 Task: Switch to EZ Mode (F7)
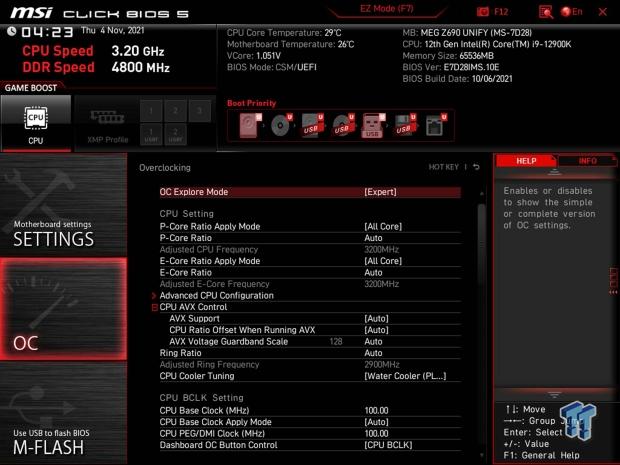pyautogui.click(x=387, y=9)
